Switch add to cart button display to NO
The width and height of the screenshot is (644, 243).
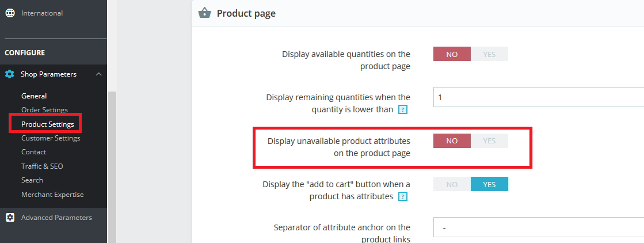[452, 184]
